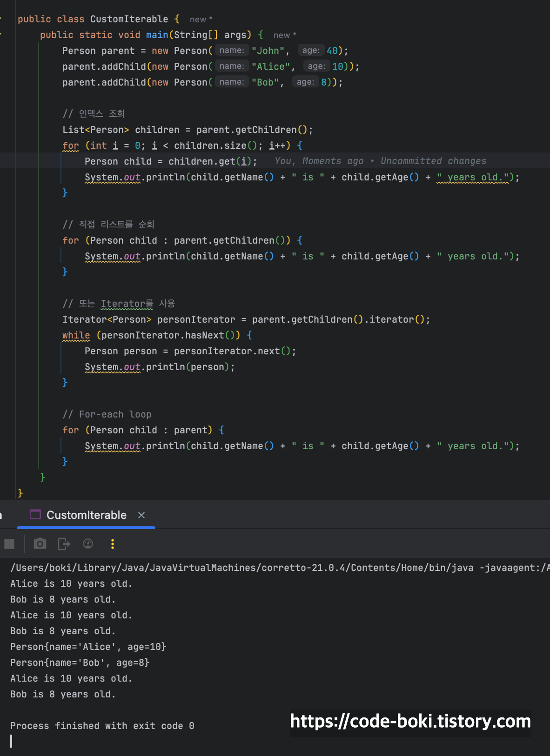The width and height of the screenshot is (550, 756).
Task: Click the 'name:' hint before "Bob"
Action: [x=232, y=82]
